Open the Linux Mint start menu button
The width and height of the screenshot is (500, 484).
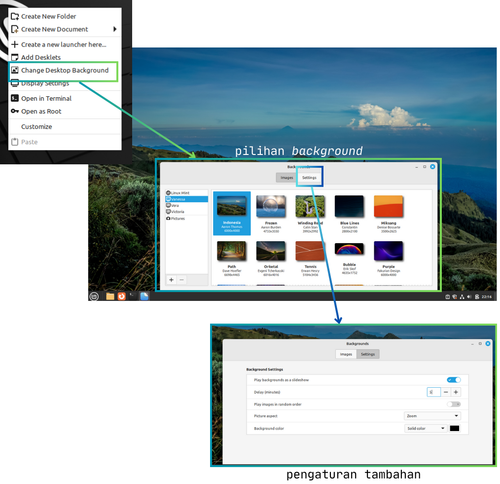pos(94,296)
